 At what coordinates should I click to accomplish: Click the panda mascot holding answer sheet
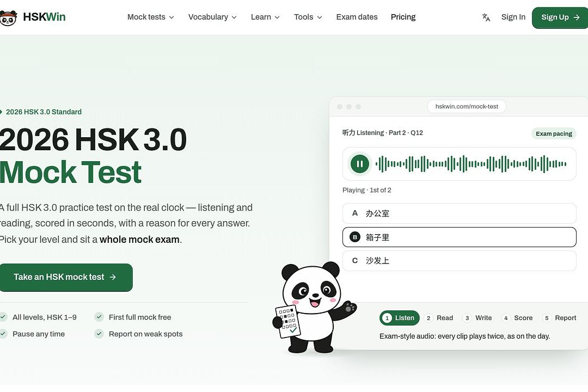314,308
